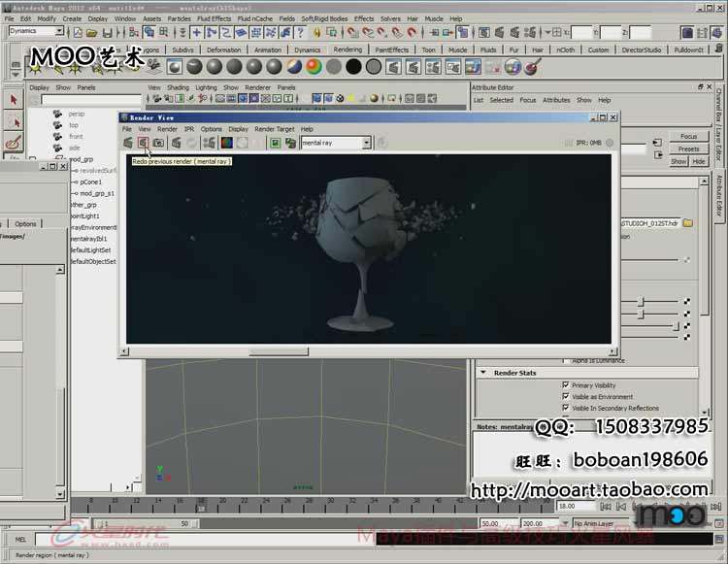This screenshot has width=728, height=564.
Task: Click the Remove Image icon in Render View
Action: coord(290,143)
